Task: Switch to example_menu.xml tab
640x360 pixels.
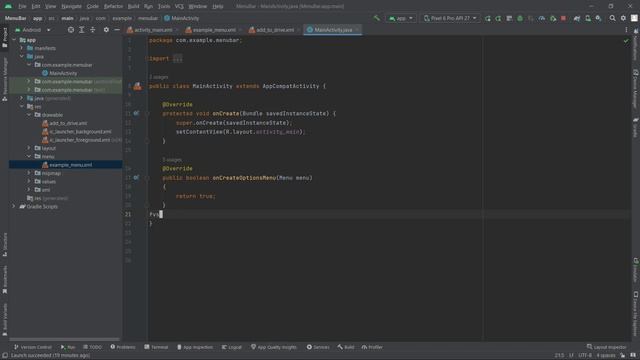Action: 213,30
